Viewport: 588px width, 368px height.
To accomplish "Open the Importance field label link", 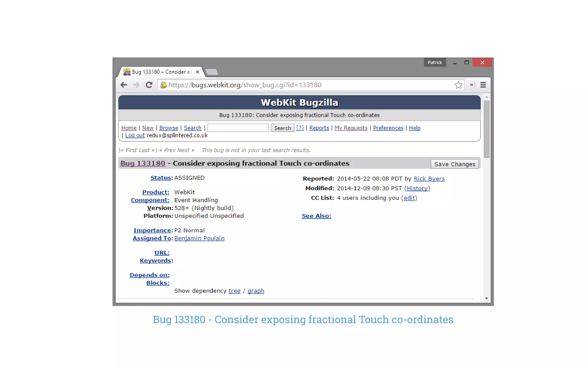I will point(152,230).
